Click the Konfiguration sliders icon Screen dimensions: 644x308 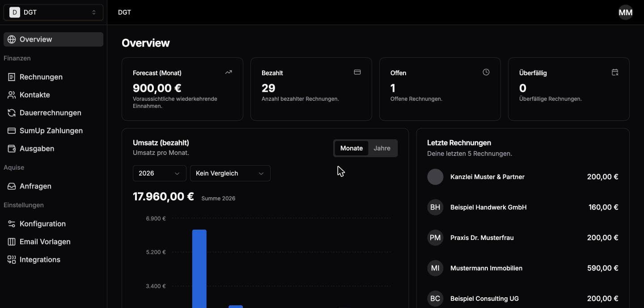pos(12,224)
